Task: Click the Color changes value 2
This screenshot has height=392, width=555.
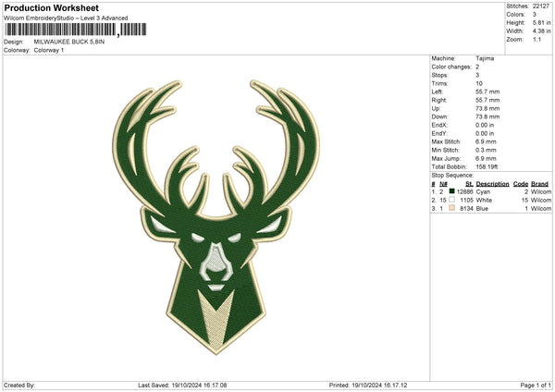Action: point(477,67)
